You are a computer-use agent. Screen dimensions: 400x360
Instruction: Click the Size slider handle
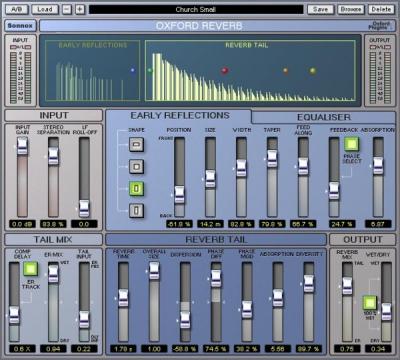tap(210, 179)
